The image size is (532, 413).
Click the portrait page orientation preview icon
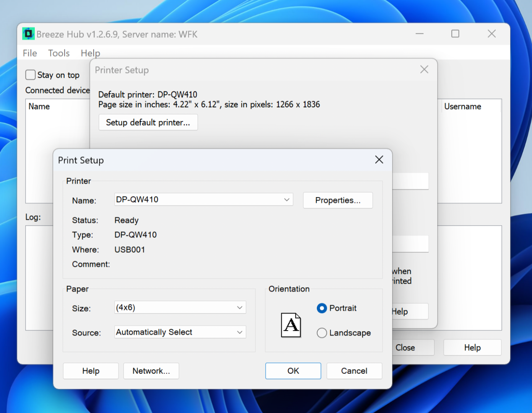point(291,325)
